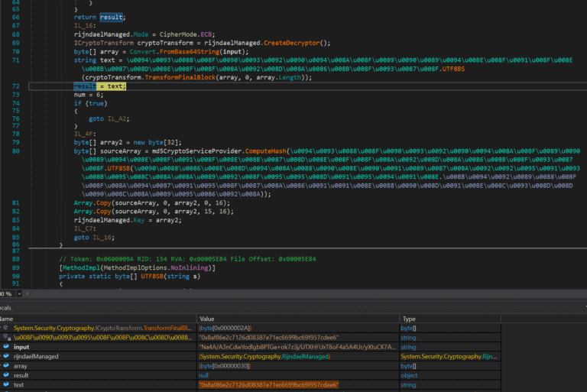Click line number 80 in the gutter
Image resolution: width=587 pixels, height=392 pixels.
coord(15,151)
